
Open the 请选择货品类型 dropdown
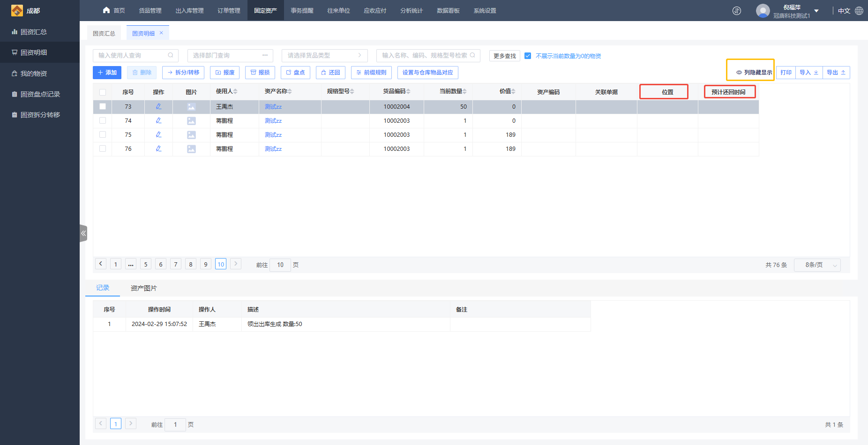click(x=324, y=55)
